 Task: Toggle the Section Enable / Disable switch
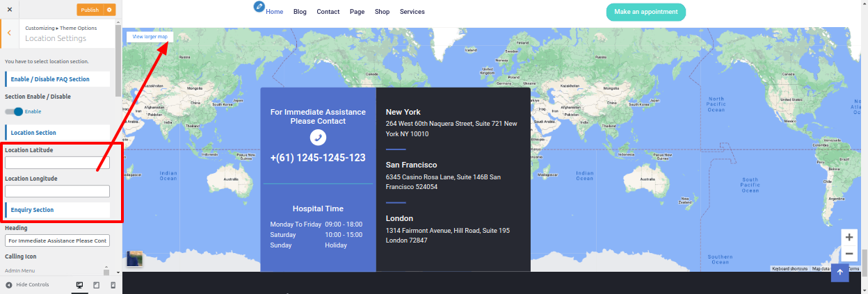pyautogui.click(x=14, y=111)
